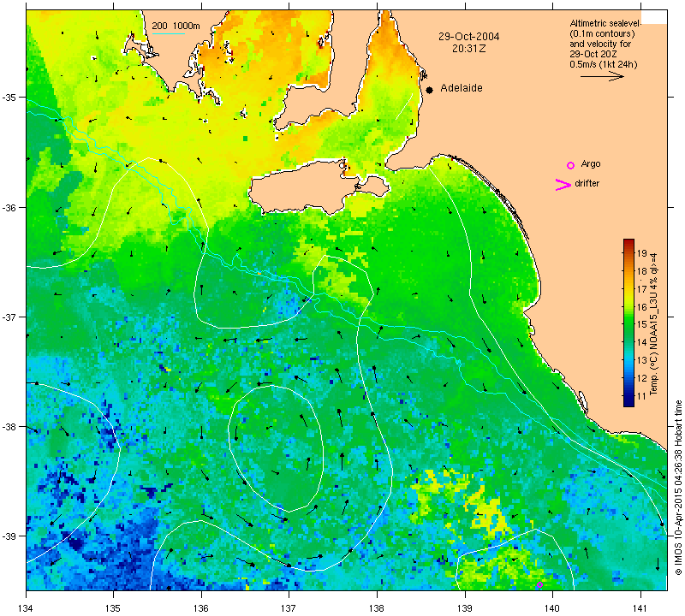Click the temperature colour bar
The width and height of the screenshot is (685, 616).
pos(628,323)
